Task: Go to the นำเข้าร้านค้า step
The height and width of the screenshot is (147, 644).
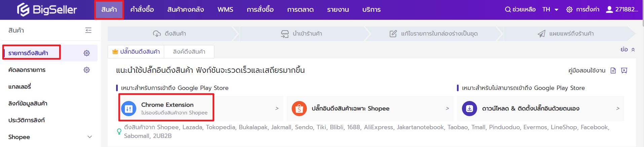Action: pos(302,34)
